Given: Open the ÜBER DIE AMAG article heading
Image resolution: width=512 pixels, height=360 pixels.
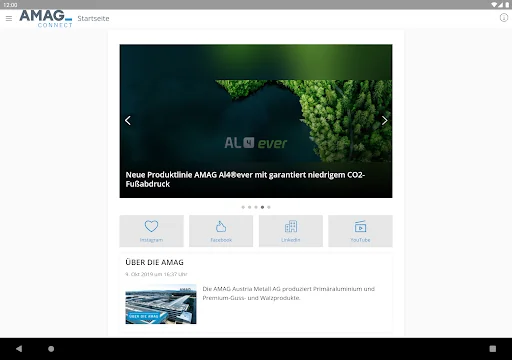Looking at the screenshot, I should (154, 262).
